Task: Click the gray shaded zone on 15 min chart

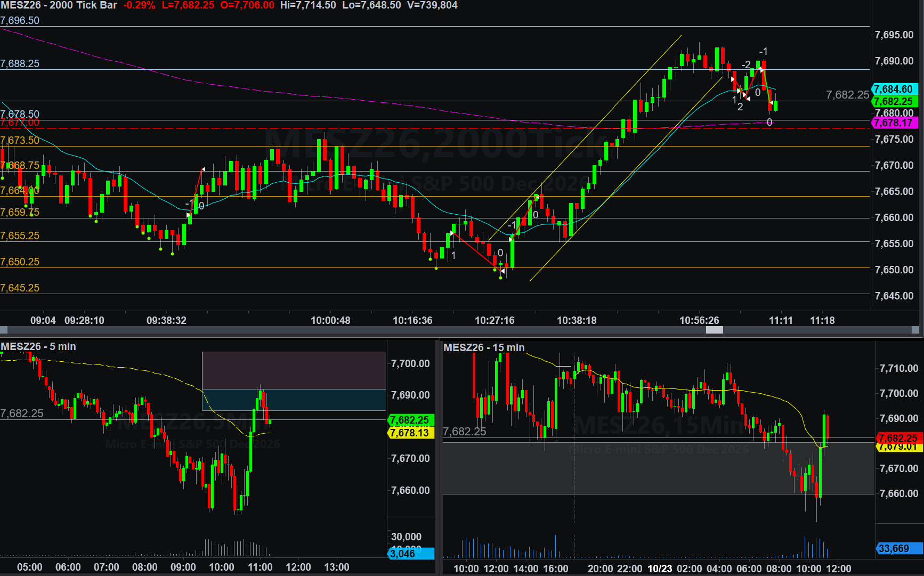Action: [659, 468]
